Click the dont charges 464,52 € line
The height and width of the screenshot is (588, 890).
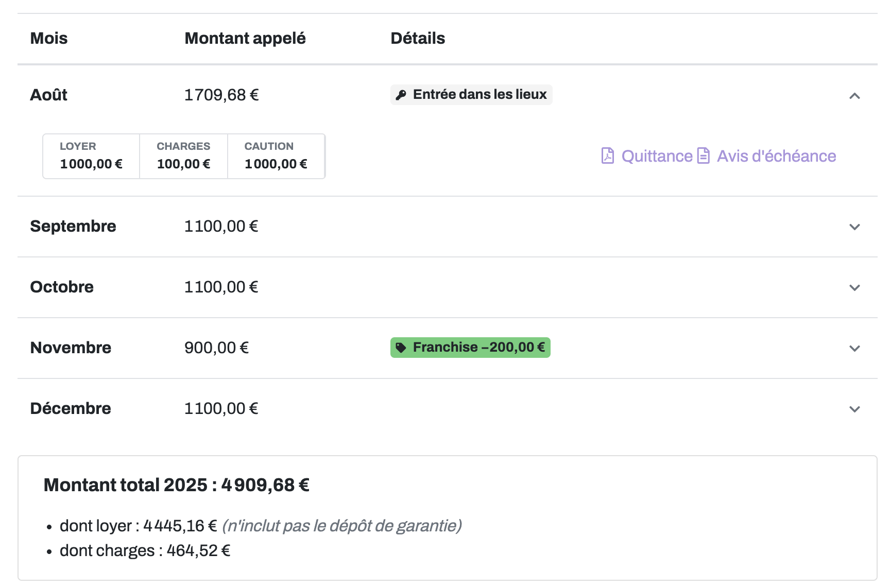[x=145, y=550]
